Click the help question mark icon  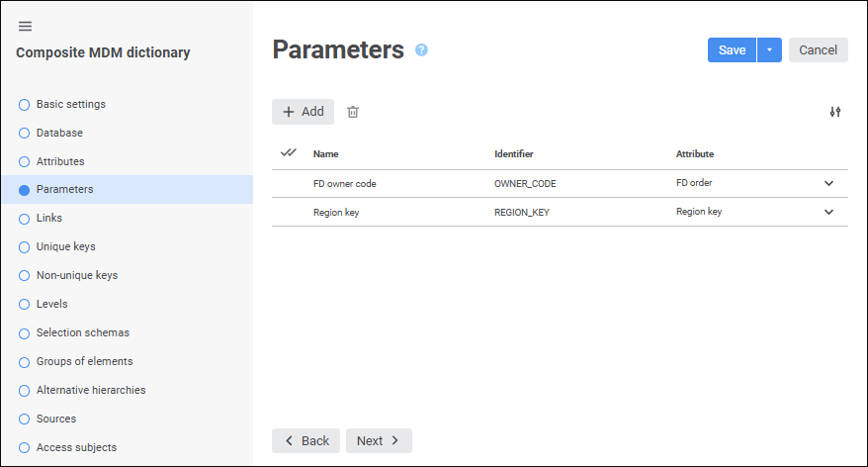(421, 50)
